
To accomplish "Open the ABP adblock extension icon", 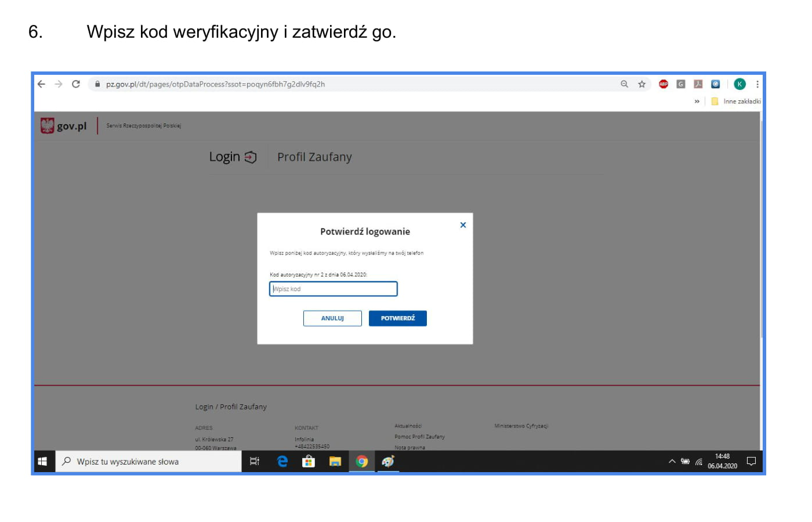I will pos(664,84).
